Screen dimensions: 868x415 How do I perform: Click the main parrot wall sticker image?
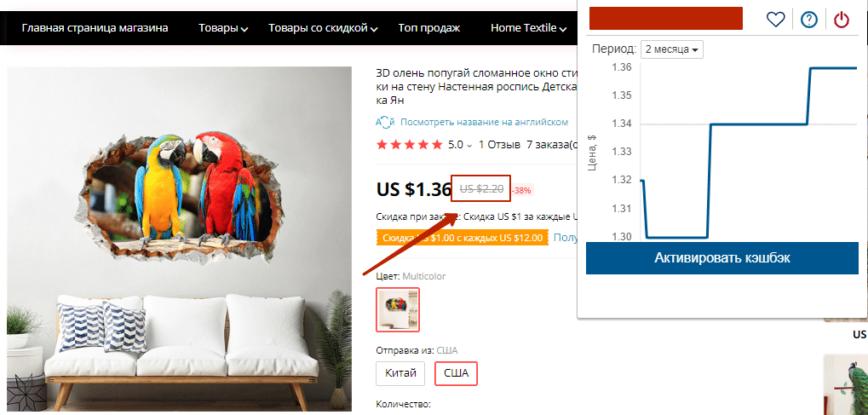180,239
